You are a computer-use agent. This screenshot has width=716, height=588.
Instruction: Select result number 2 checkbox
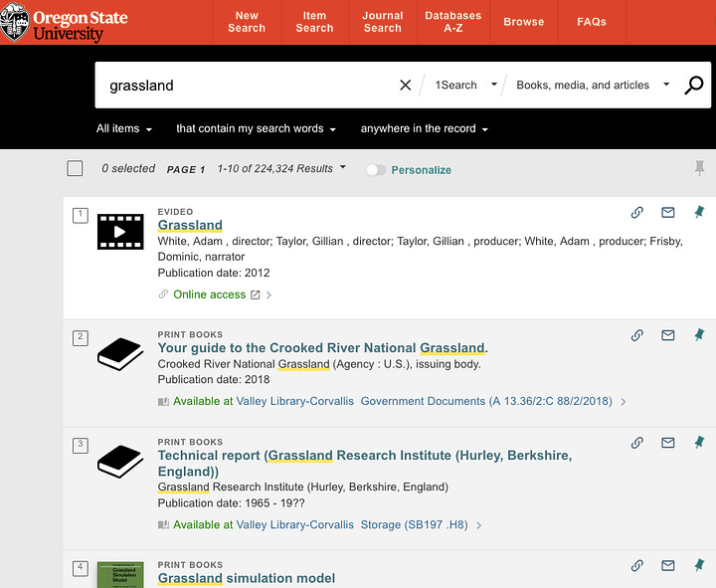(81, 338)
